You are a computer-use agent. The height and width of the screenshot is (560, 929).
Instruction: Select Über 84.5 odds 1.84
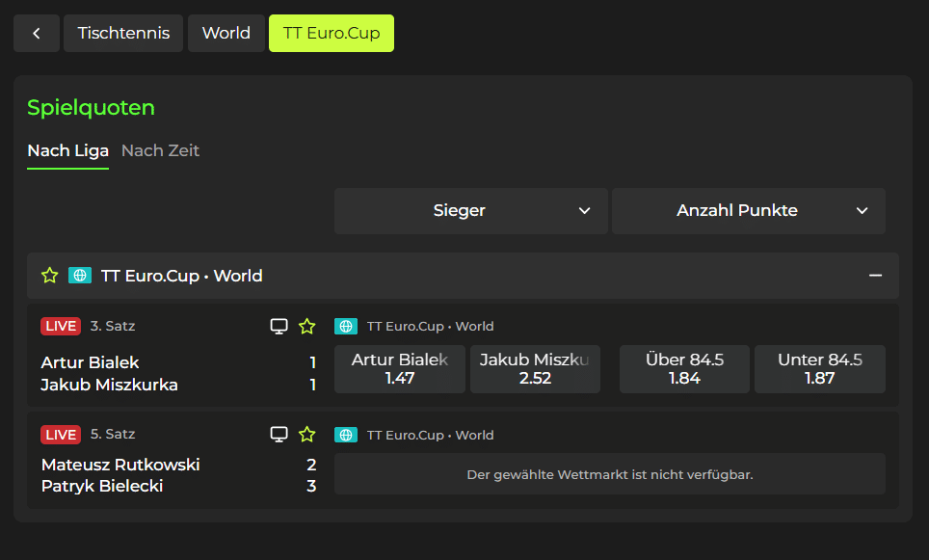684,369
